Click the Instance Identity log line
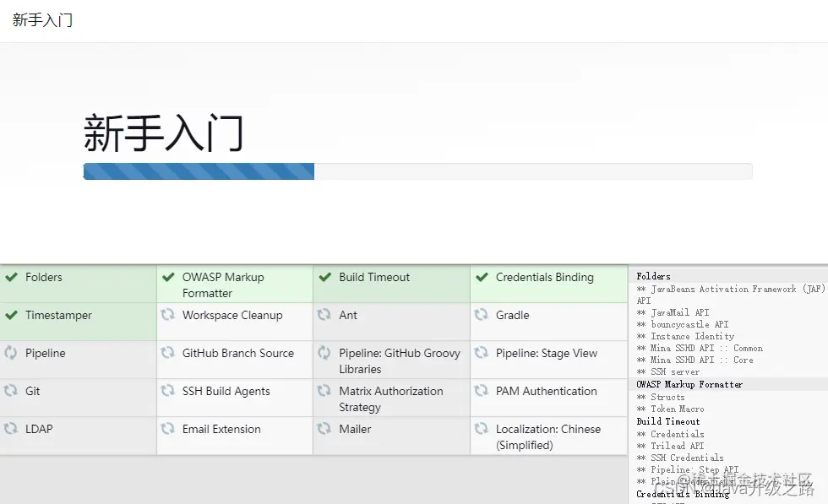The height and width of the screenshot is (504, 828). (x=685, y=336)
